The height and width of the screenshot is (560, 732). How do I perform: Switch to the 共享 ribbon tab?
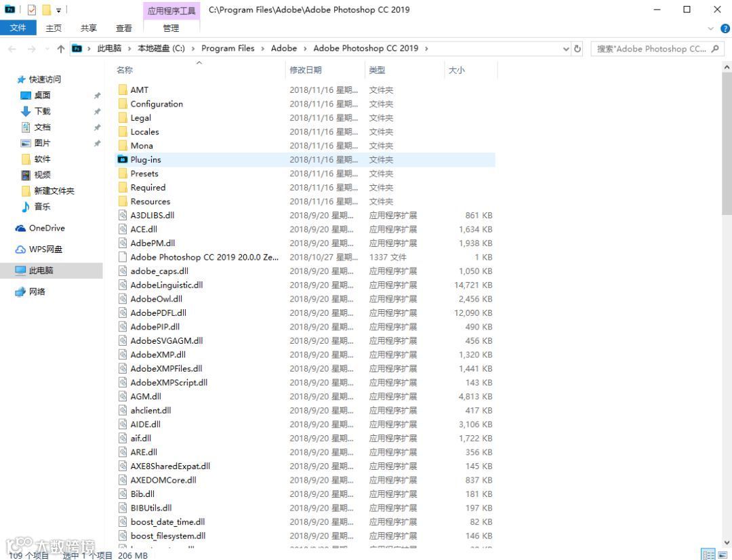[x=89, y=28]
